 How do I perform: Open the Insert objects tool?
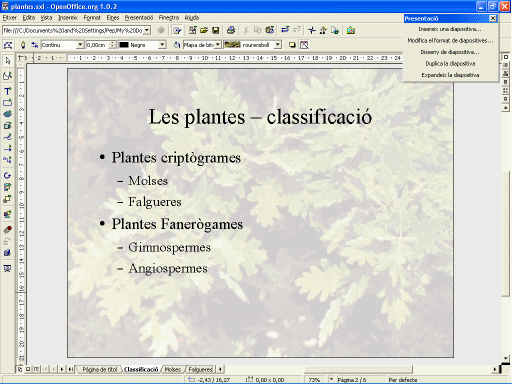(8, 214)
